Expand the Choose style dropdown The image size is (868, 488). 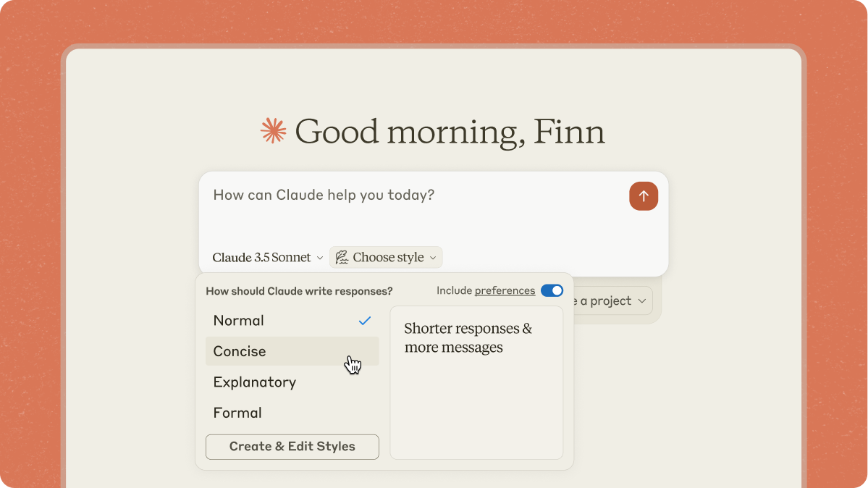(387, 258)
